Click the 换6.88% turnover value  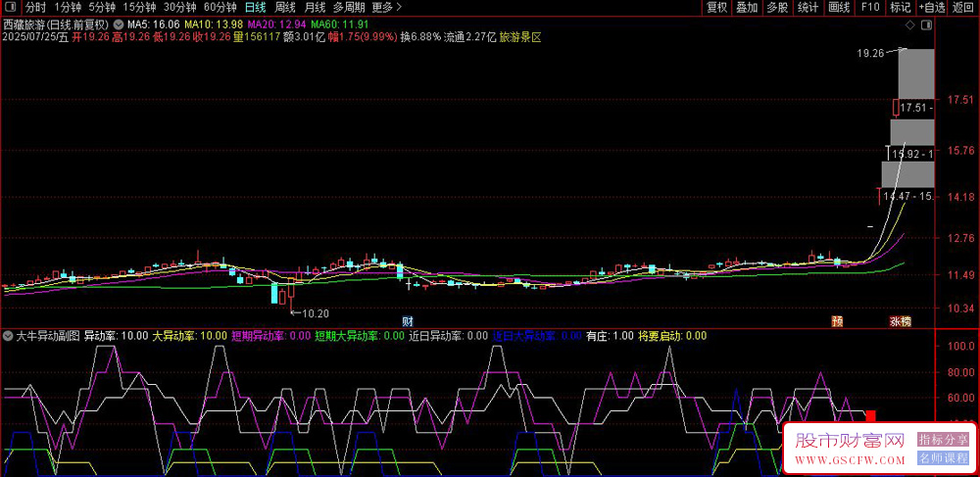point(420,37)
